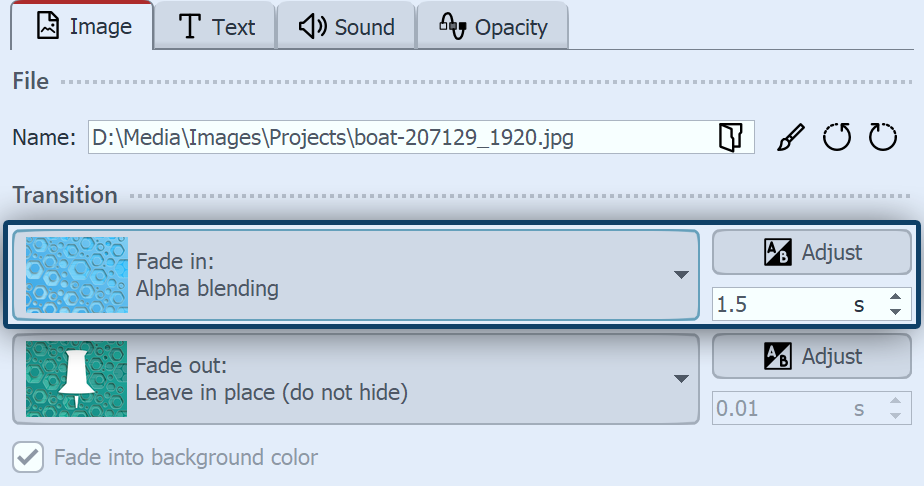This screenshot has height=486, width=924.
Task: Select the Image tab
Action: pyautogui.click(x=84, y=27)
